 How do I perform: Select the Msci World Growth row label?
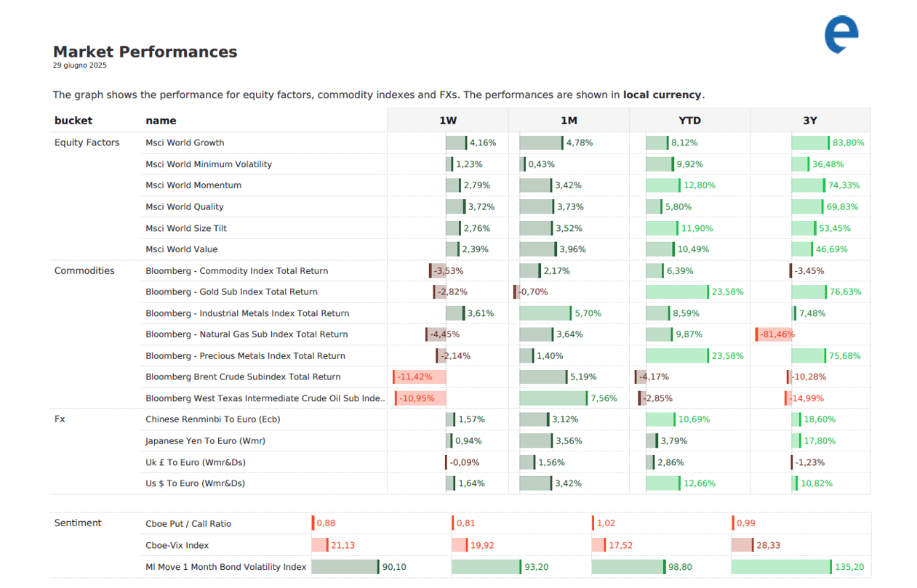(x=185, y=143)
